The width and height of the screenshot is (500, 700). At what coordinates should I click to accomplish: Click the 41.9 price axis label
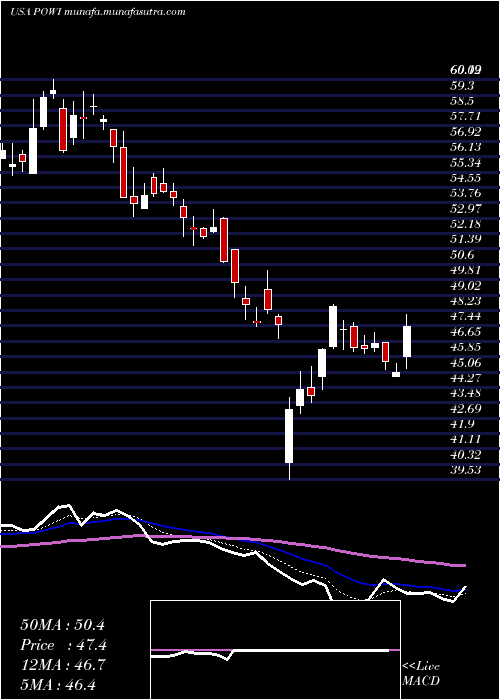(462, 424)
